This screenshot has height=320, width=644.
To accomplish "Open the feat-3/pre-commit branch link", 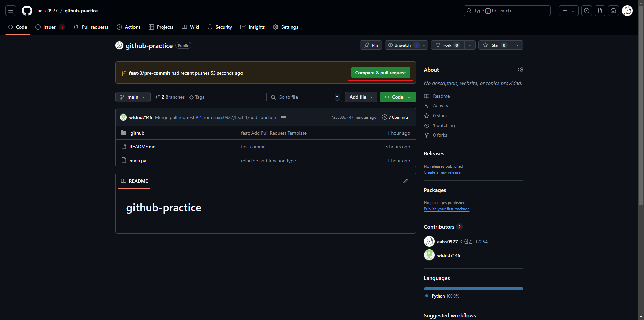I will tap(150, 73).
